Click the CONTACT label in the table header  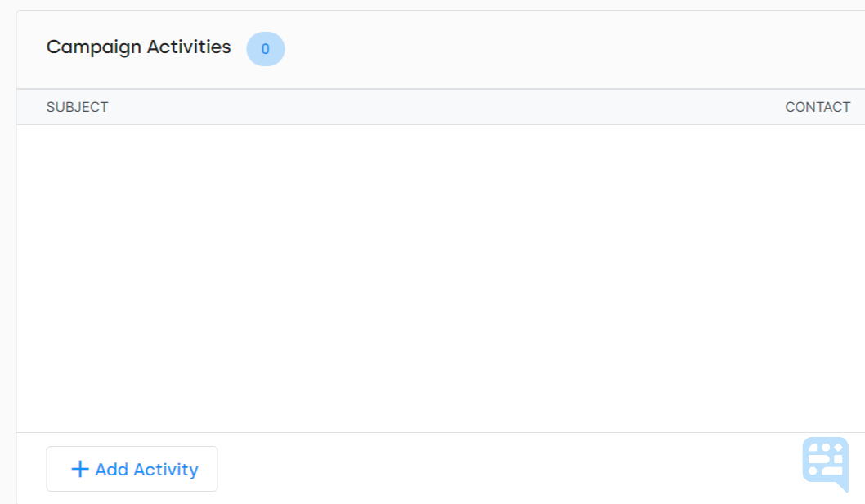coord(817,107)
